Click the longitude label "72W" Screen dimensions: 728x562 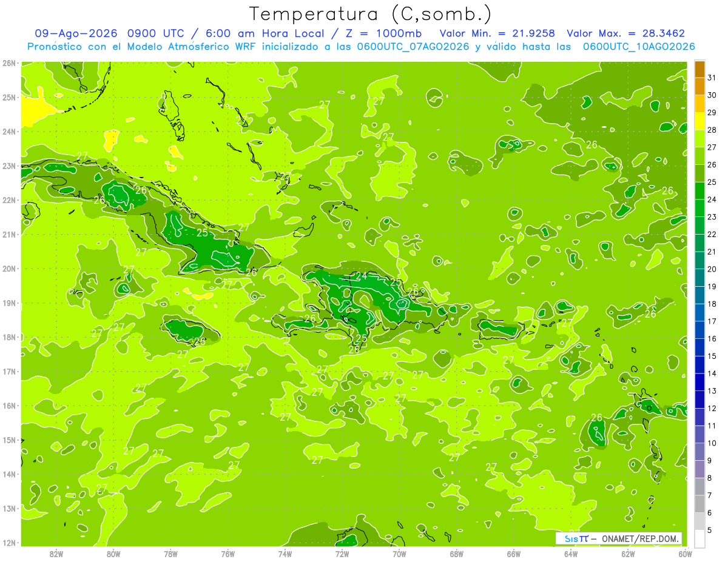click(x=342, y=554)
